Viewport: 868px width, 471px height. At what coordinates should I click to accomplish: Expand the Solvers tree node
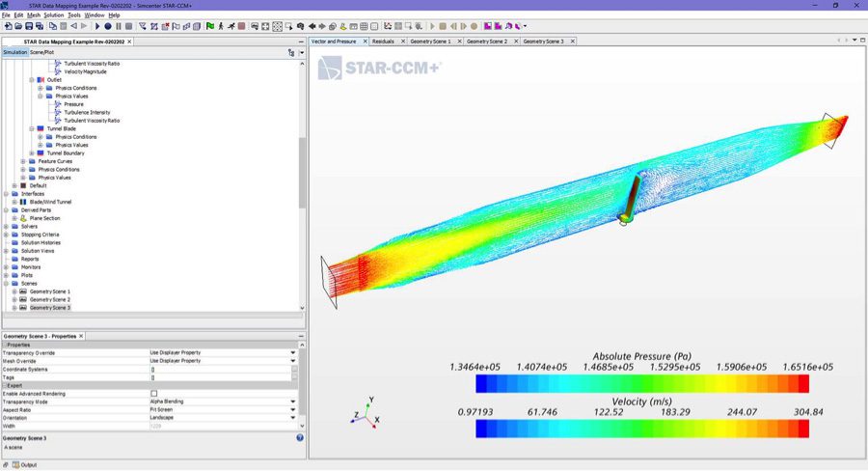6,226
